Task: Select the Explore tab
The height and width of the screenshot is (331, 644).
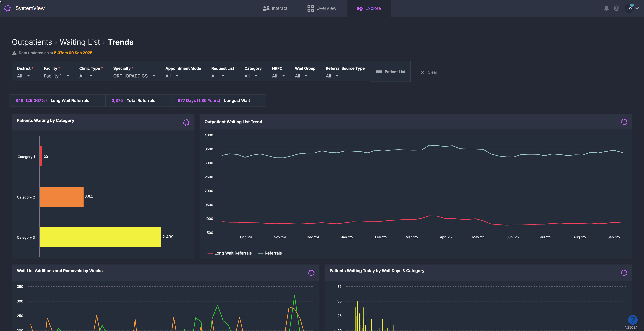Action: coord(369,8)
